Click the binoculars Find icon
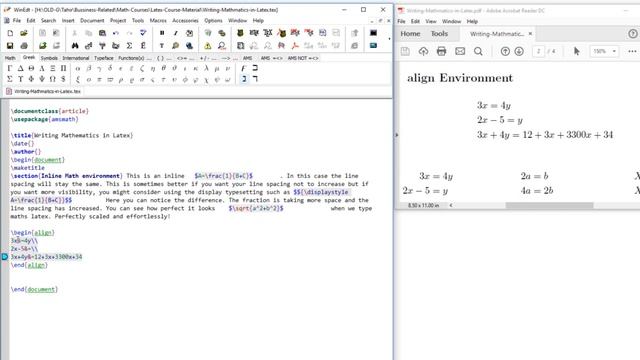The width and height of the screenshot is (640, 360). click(x=75, y=46)
